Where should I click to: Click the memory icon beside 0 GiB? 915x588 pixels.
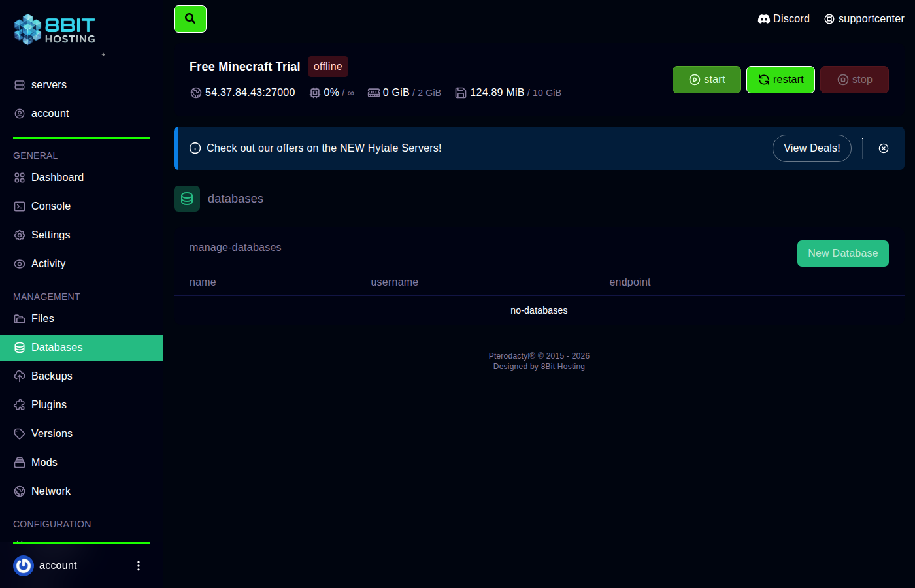pyautogui.click(x=374, y=93)
